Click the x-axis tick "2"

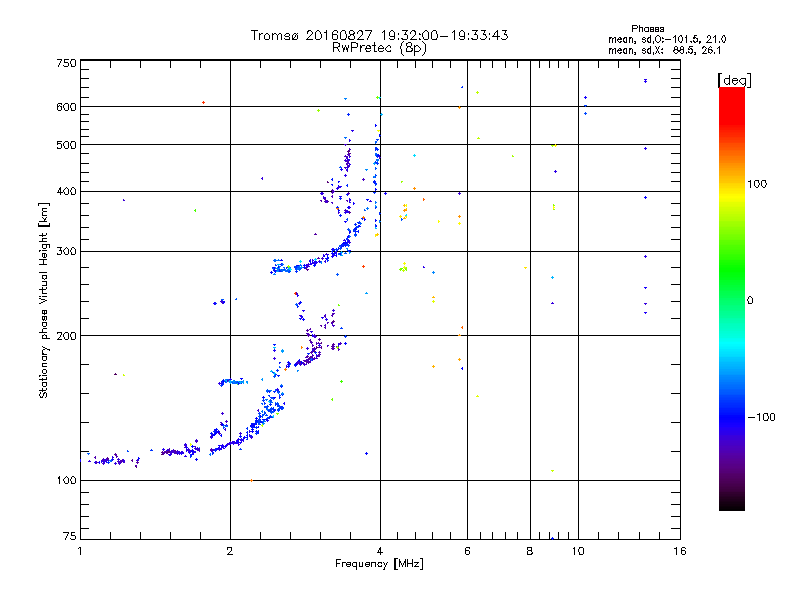click(x=230, y=551)
